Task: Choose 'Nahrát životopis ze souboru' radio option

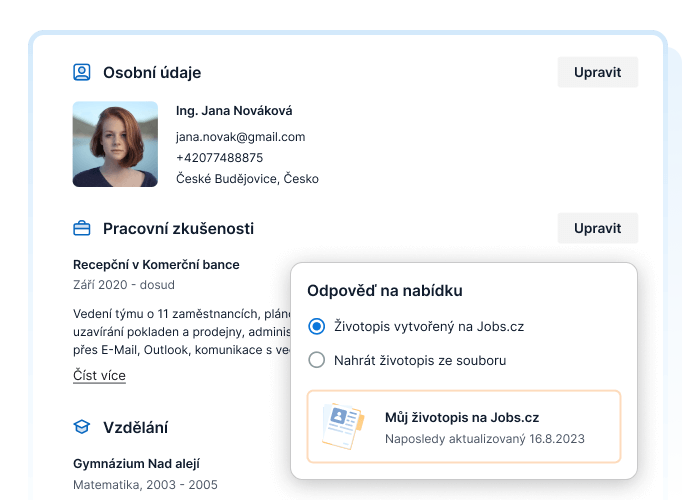Action: pyautogui.click(x=317, y=360)
